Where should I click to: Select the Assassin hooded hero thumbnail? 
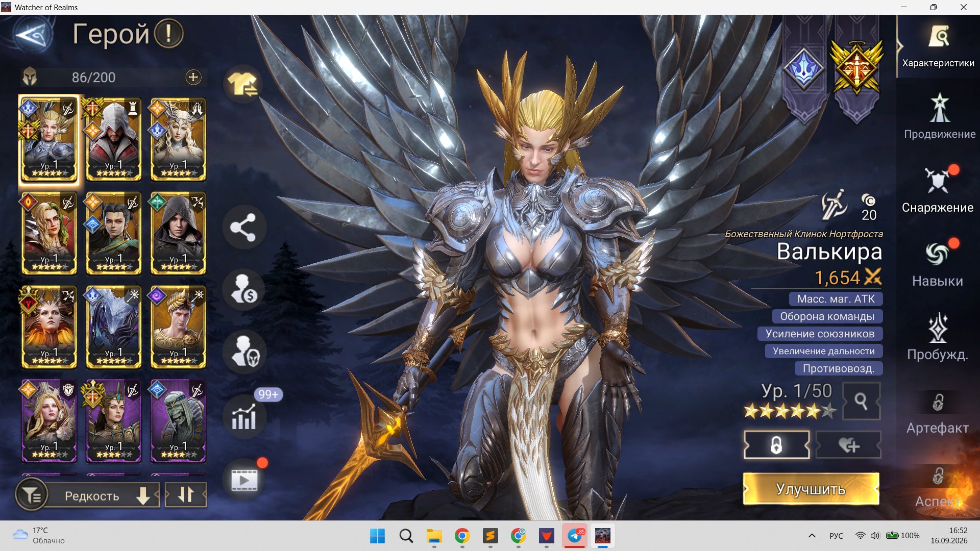click(113, 139)
